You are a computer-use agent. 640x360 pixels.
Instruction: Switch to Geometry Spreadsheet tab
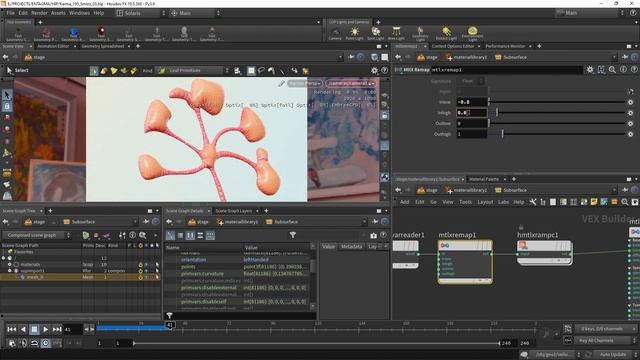tap(102, 47)
